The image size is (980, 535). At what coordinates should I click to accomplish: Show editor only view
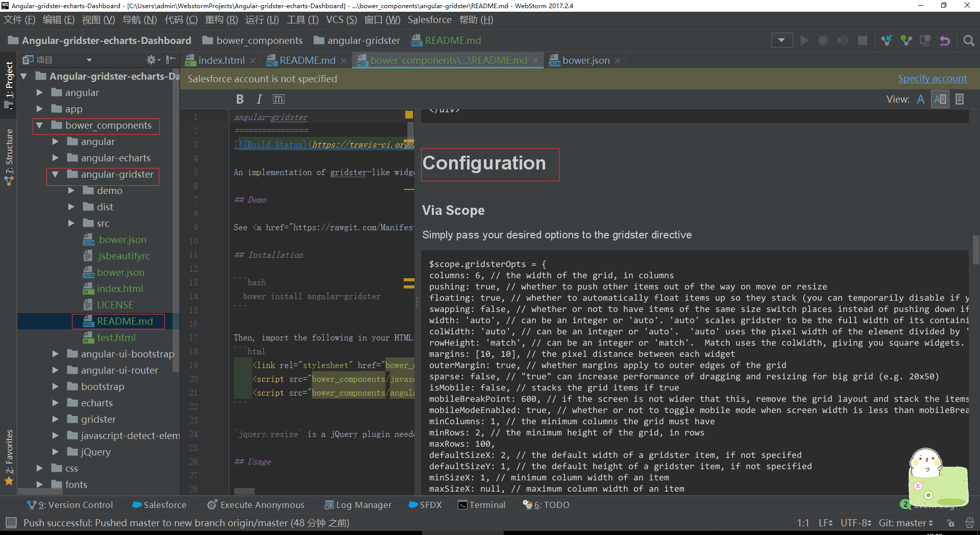click(x=921, y=99)
